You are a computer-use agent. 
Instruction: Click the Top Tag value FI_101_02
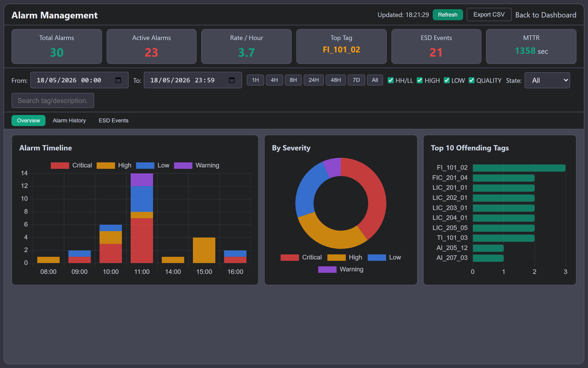tap(342, 50)
